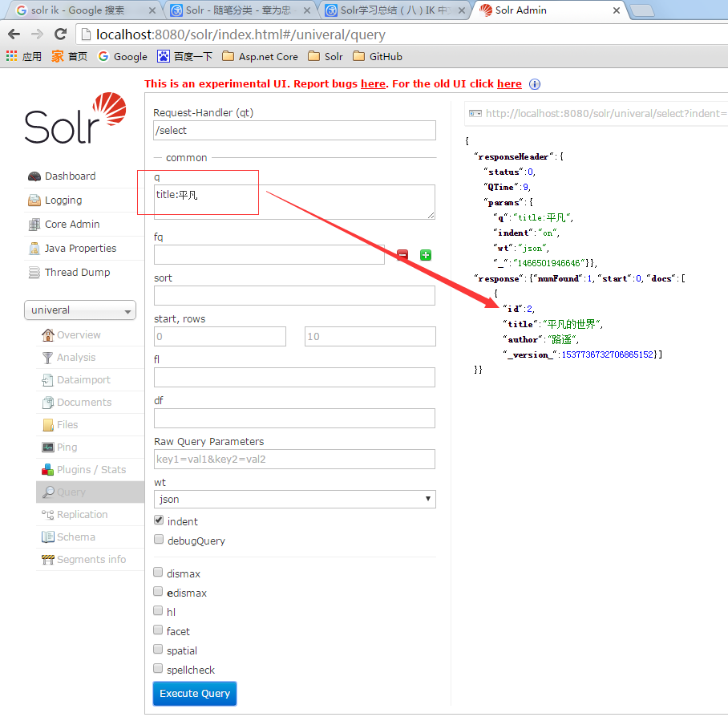Focus the sort input field
The height and width of the screenshot is (721, 728).
295,295
